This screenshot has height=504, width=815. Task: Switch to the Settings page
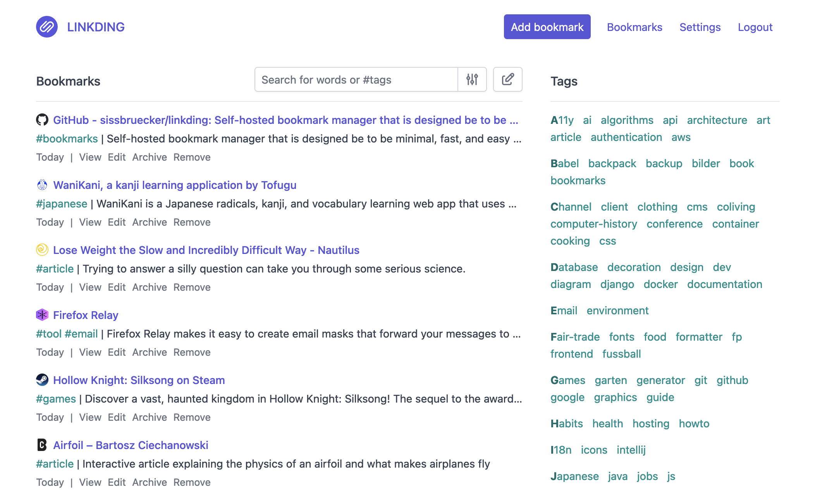[x=700, y=27]
